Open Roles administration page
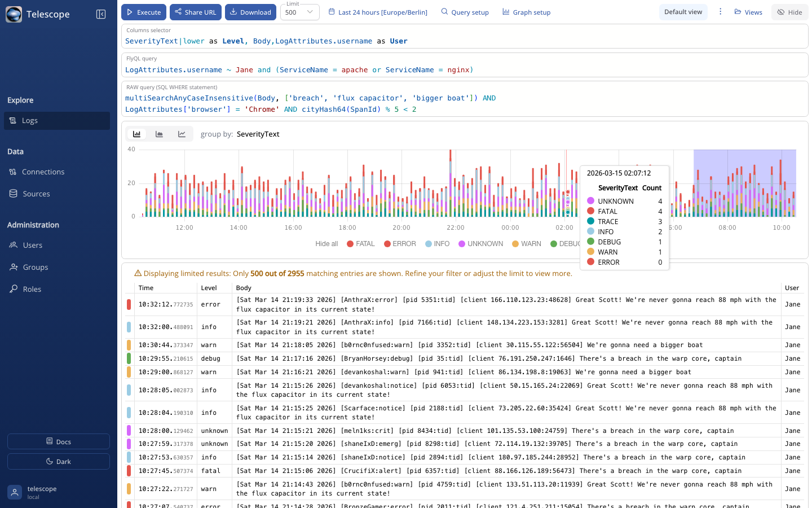 click(x=57, y=289)
